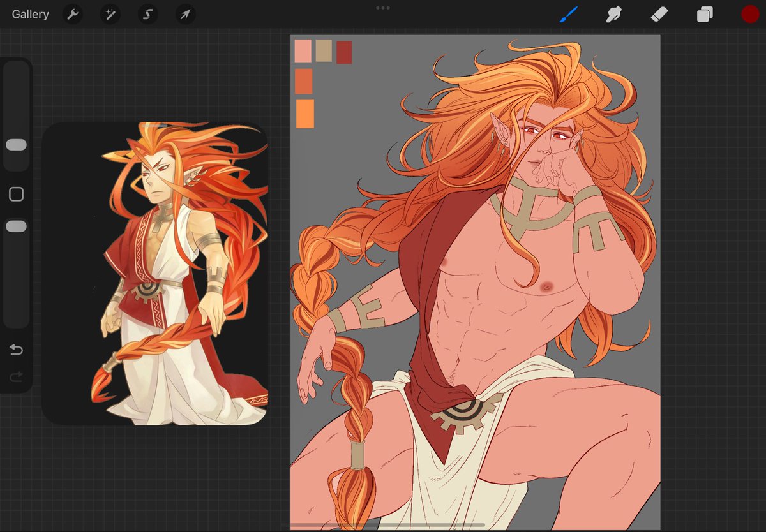Tap the three-dot multitasking handle at top
766x532 pixels.
[383, 8]
